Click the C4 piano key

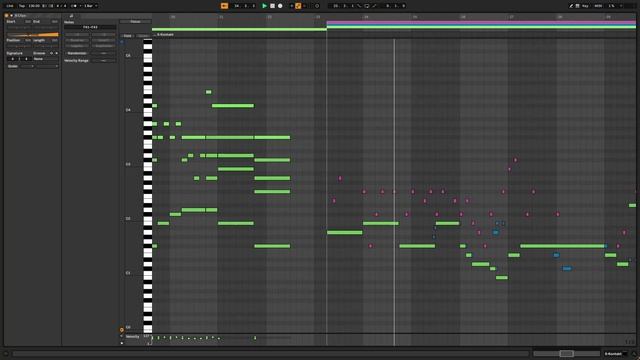coord(147,111)
